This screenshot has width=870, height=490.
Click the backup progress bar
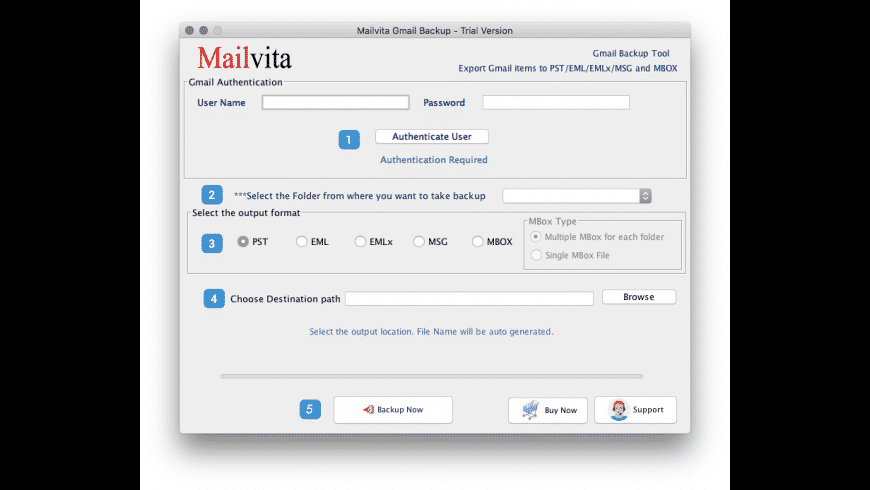coord(432,376)
